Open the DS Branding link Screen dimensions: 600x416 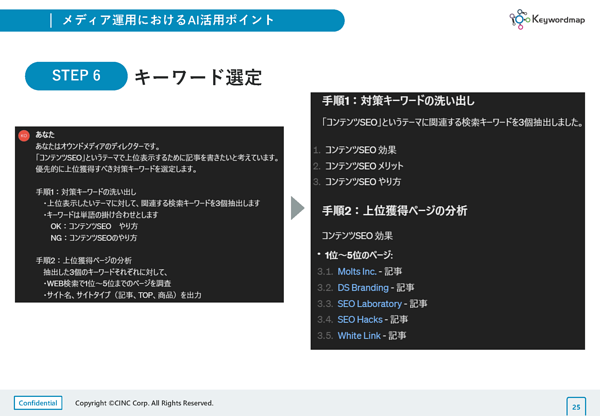pyautogui.click(x=363, y=288)
